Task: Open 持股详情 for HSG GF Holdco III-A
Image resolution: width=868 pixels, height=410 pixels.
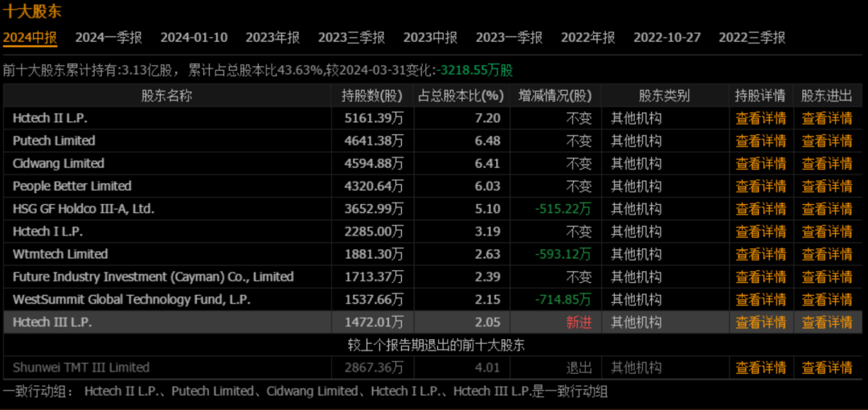Action: (x=760, y=209)
